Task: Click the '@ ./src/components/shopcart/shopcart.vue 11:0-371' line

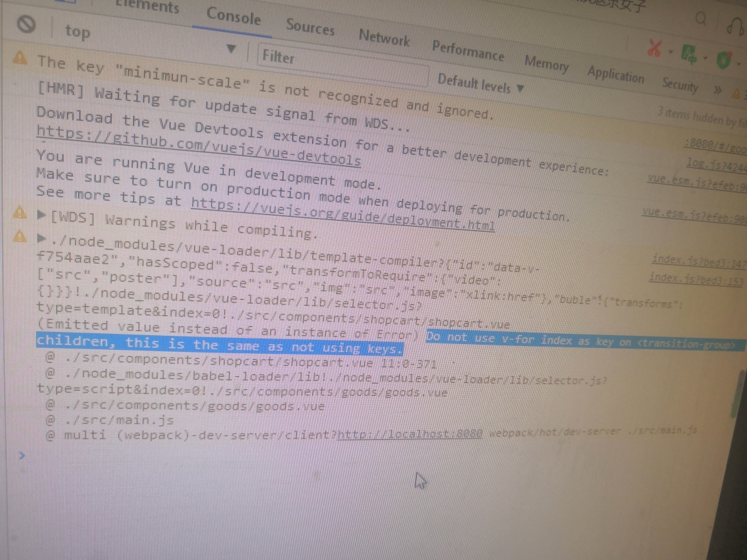Action: tap(241, 360)
